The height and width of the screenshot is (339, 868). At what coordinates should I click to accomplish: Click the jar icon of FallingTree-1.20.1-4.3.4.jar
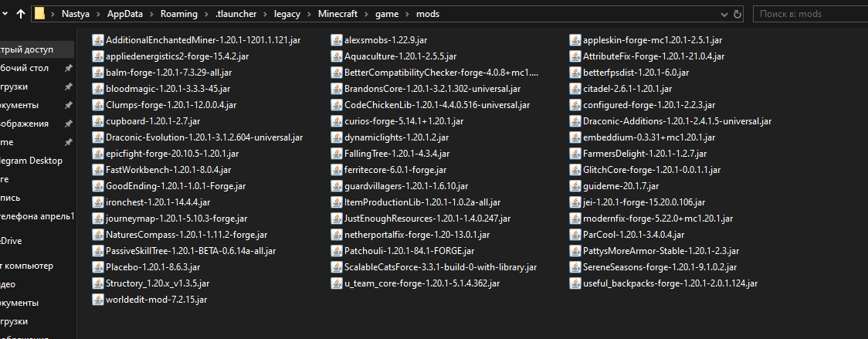coord(337,154)
